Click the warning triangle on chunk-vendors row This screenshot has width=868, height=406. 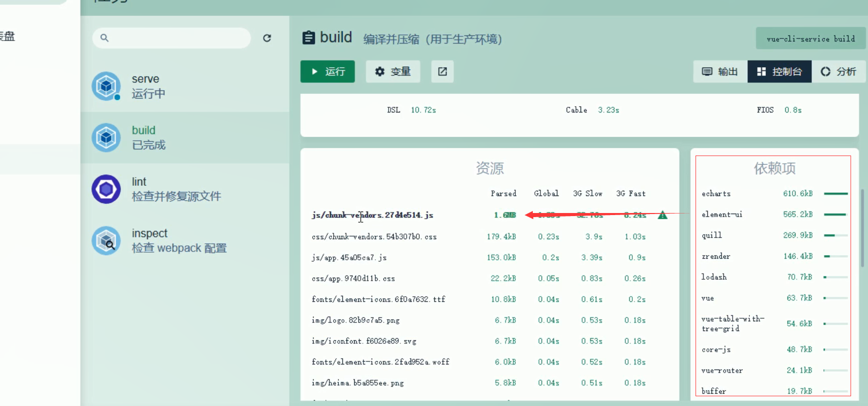click(663, 215)
